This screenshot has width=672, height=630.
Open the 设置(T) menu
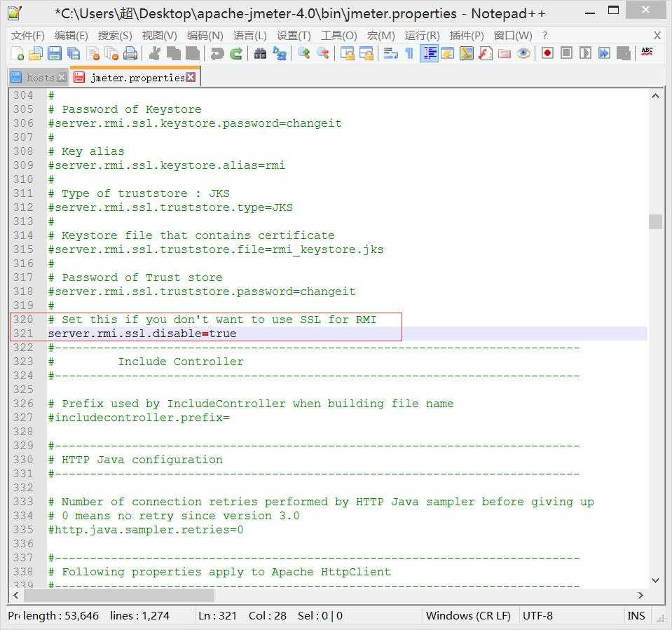[294, 36]
